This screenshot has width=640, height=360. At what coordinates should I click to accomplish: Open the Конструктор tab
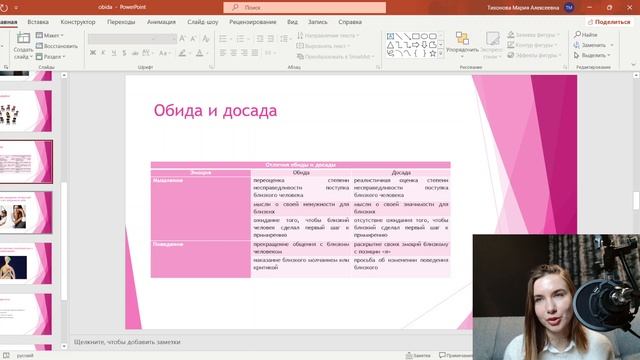[x=78, y=22]
